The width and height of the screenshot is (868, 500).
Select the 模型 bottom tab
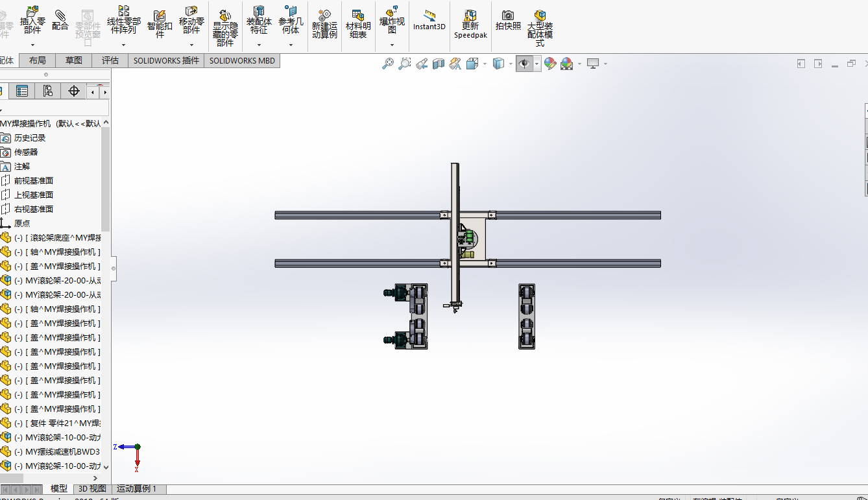[59, 489]
